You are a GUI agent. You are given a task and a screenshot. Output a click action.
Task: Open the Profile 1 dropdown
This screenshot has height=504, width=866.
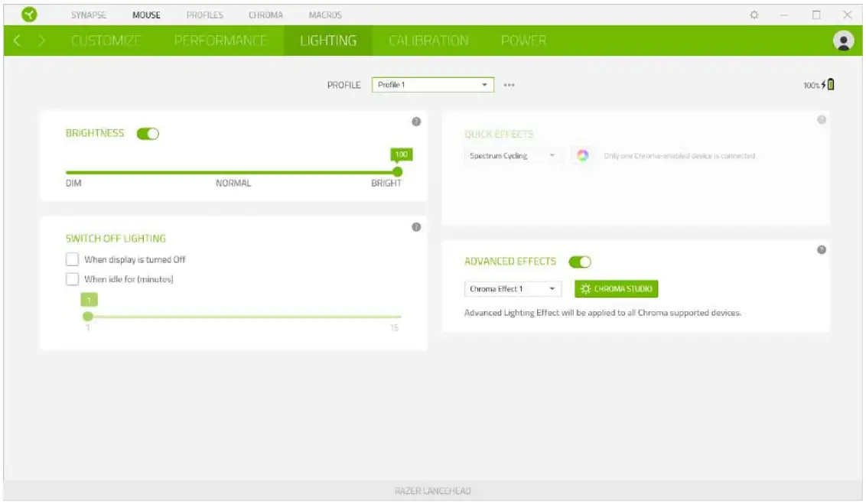pos(432,85)
